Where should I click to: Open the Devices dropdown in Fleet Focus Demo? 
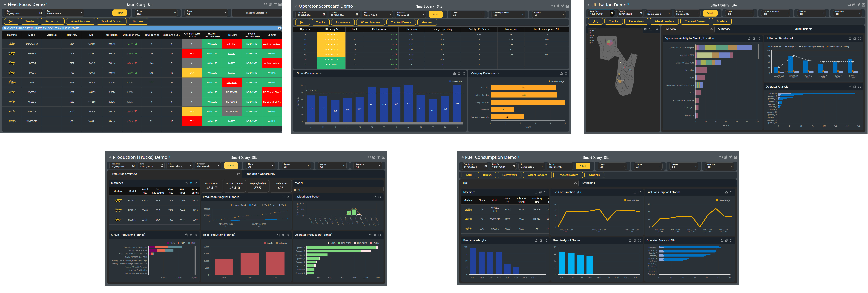pos(207,13)
